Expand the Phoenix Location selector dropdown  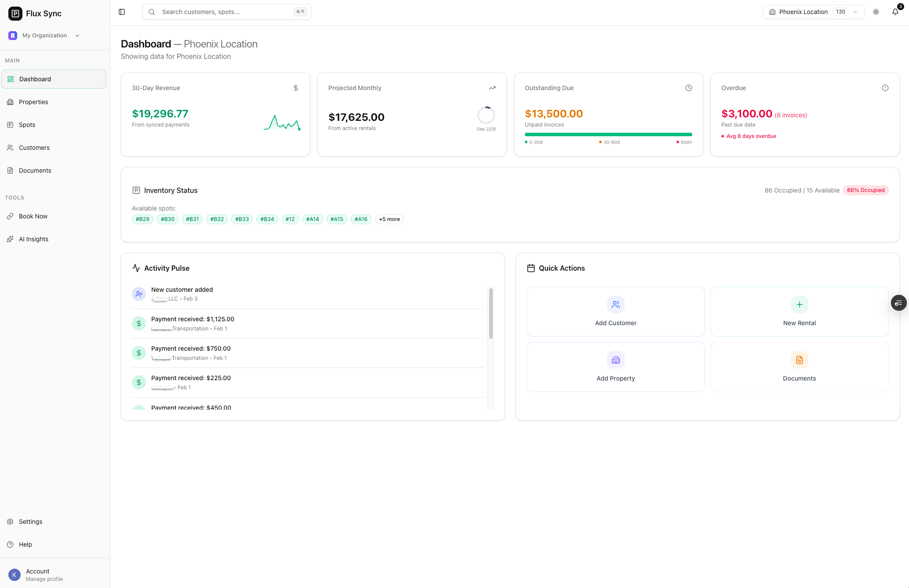coord(812,12)
